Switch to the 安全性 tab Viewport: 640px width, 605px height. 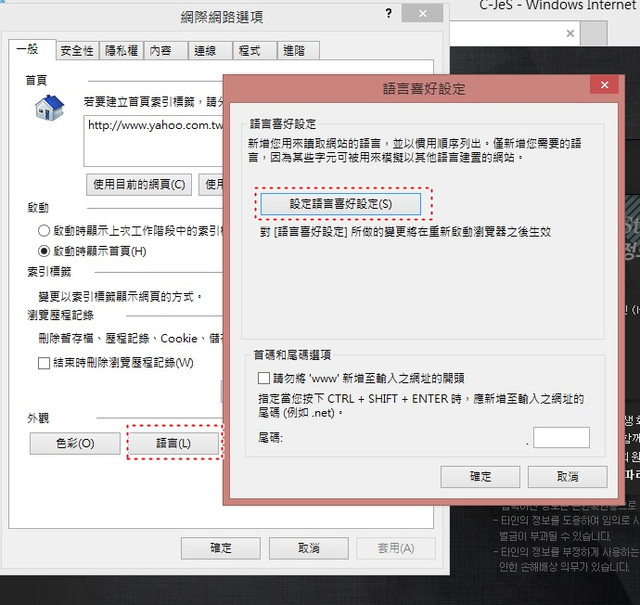coord(77,51)
